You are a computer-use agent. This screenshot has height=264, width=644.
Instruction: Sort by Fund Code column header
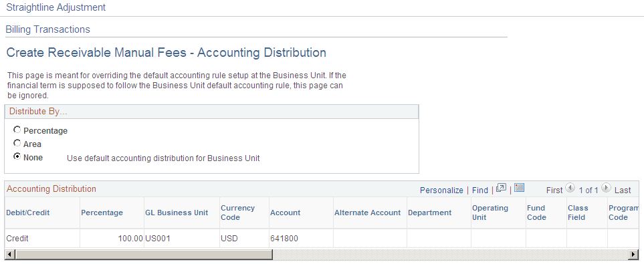[536, 213]
